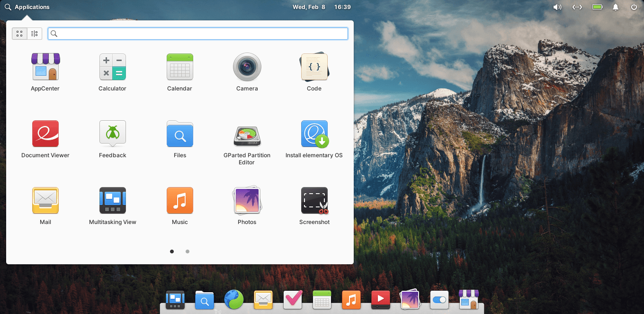The width and height of the screenshot is (644, 314).
Task: Launch Music from the applications grid
Action: (x=180, y=206)
